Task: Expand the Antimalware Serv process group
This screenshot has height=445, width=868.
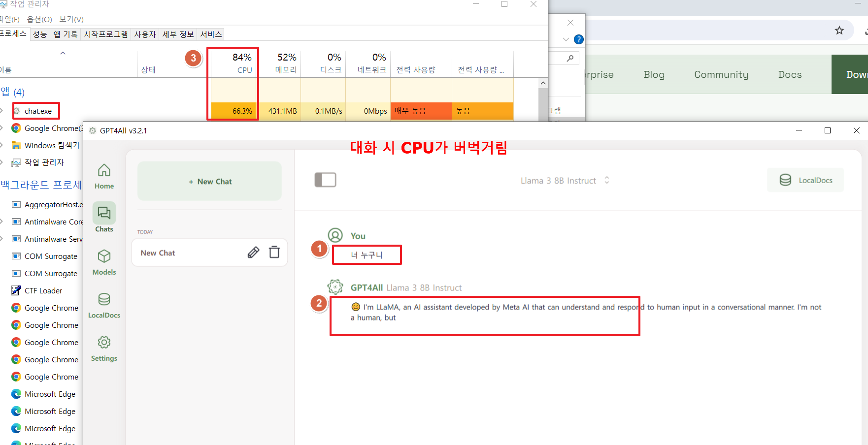Action: pos(2,239)
